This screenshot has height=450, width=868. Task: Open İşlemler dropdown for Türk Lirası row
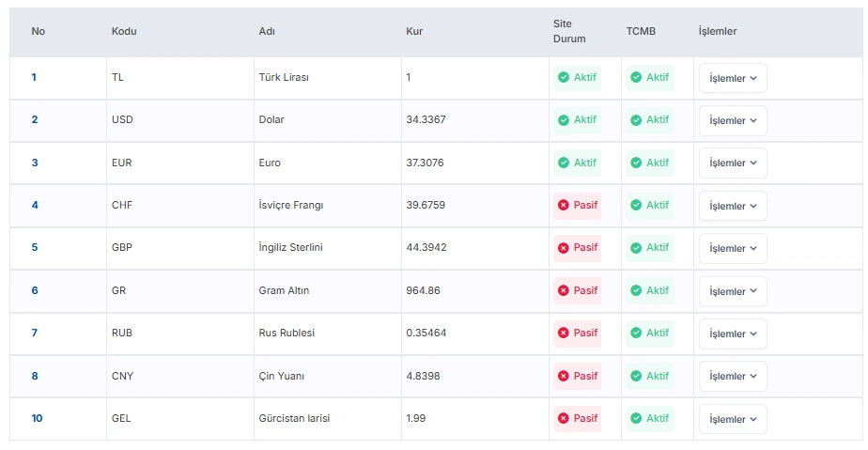click(733, 78)
